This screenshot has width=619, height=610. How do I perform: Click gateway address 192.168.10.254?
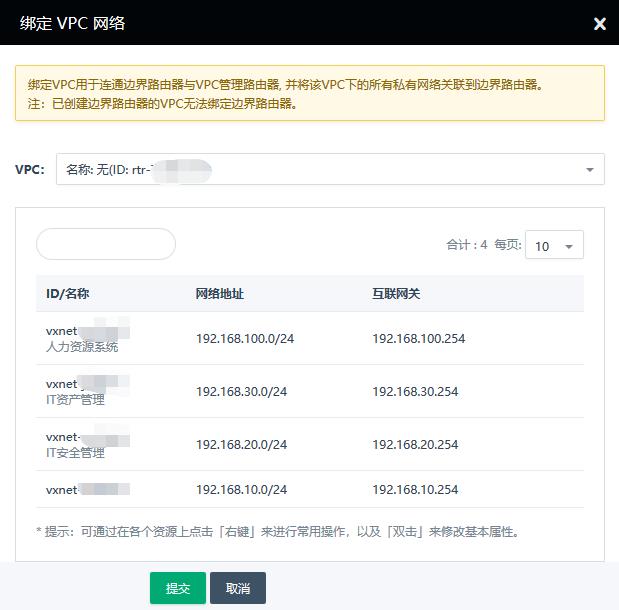point(415,490)
